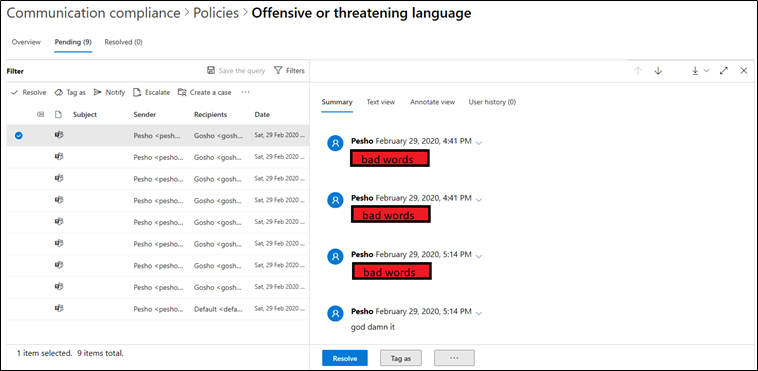This screenshot has height=371, width=758.
Task: Click Pesho's avatar on the 'god damn it' message
Action: [x=335, y=313]
